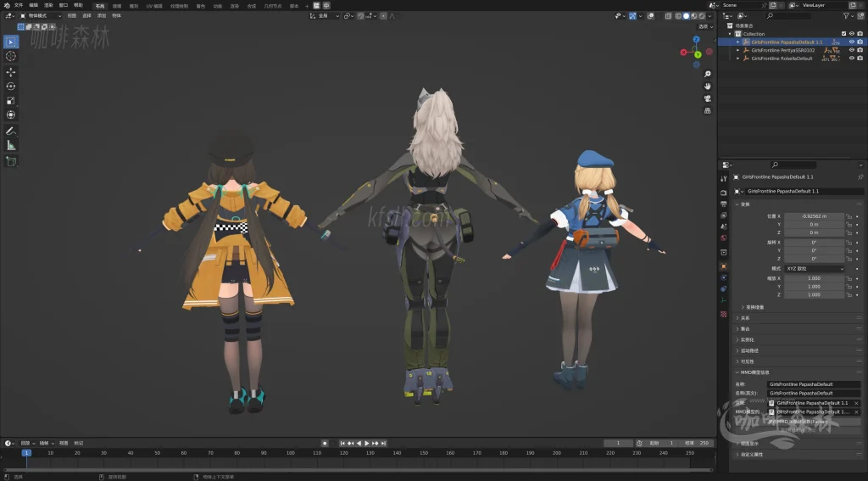Select the Rotate tool
This screenshot has height=481, width=868.
click(x=10, y=87)
